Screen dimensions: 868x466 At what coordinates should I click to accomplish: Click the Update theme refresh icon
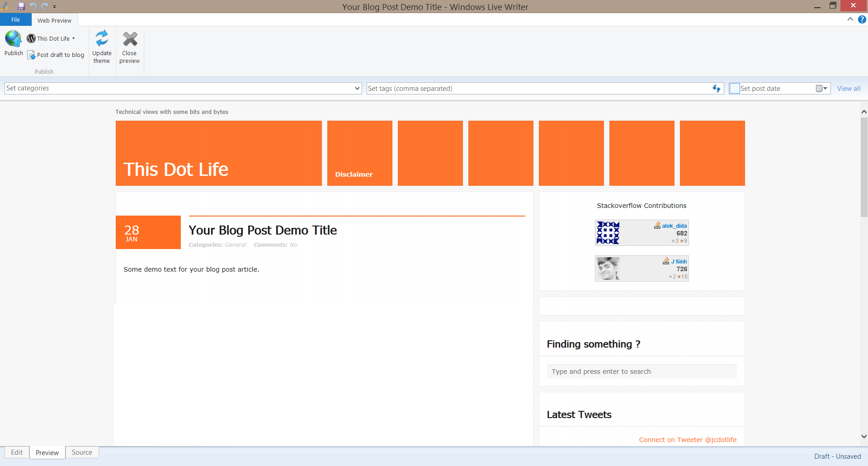(102, 38)
